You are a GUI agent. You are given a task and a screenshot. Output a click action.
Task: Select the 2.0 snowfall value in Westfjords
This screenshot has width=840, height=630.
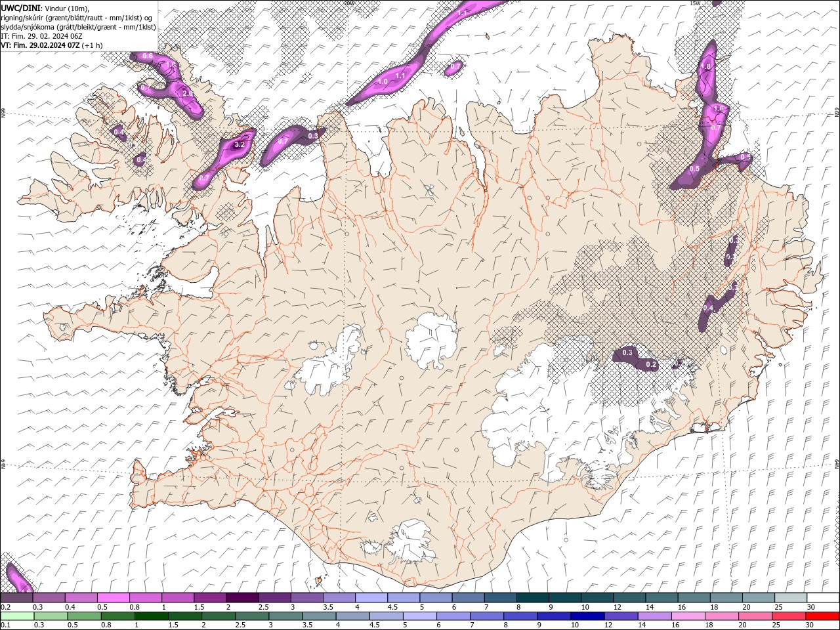coord(187,94)
